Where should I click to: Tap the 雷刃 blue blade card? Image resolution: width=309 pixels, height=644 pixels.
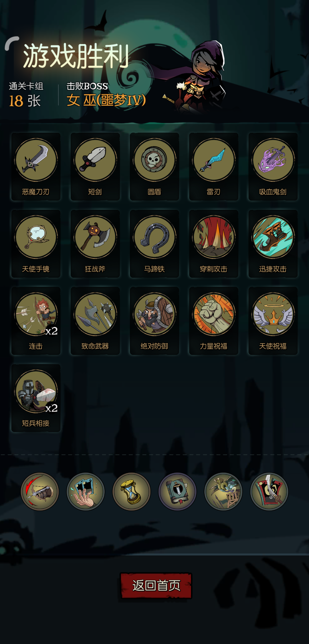pos(214,166)
